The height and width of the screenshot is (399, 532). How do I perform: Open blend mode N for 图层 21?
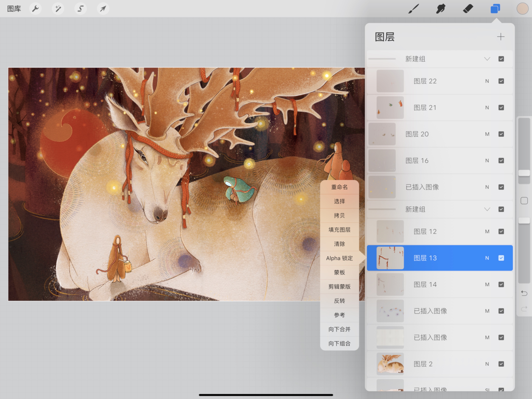pyautogui.click(x=487, y=108)
